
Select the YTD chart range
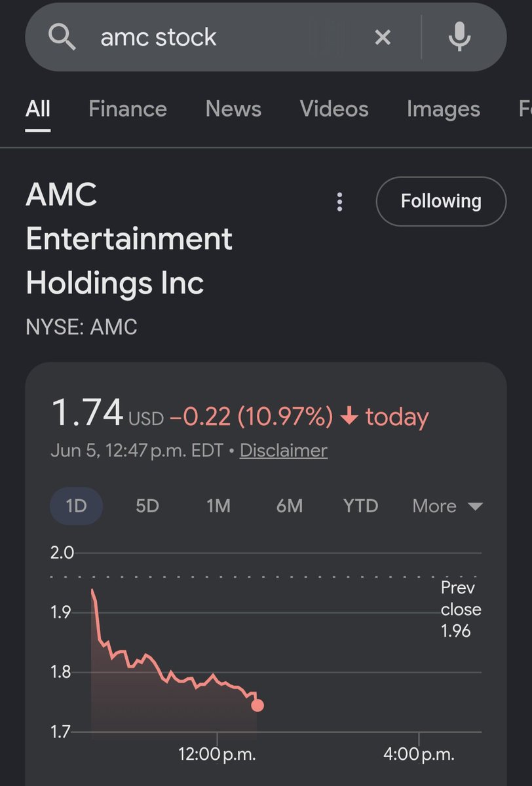tap(360, 506)
